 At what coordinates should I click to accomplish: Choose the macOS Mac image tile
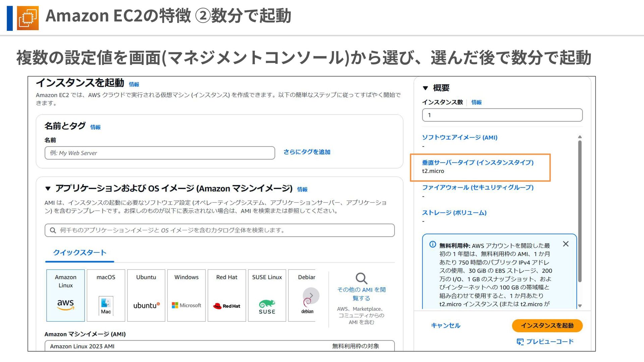click(x=106, y=295)
